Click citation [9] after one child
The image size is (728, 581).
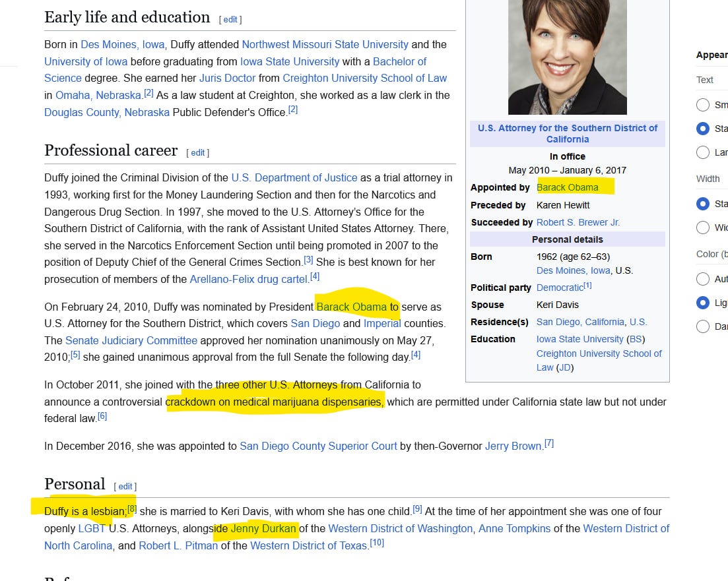[417, 508]
